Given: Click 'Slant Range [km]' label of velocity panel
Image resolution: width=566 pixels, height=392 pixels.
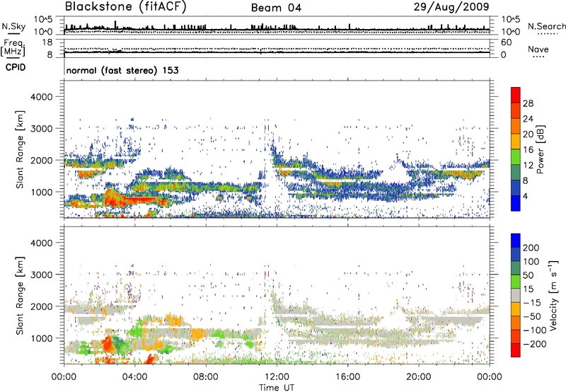Looking at the screenshot, I should pyautogui.click(x=20, y=296).
